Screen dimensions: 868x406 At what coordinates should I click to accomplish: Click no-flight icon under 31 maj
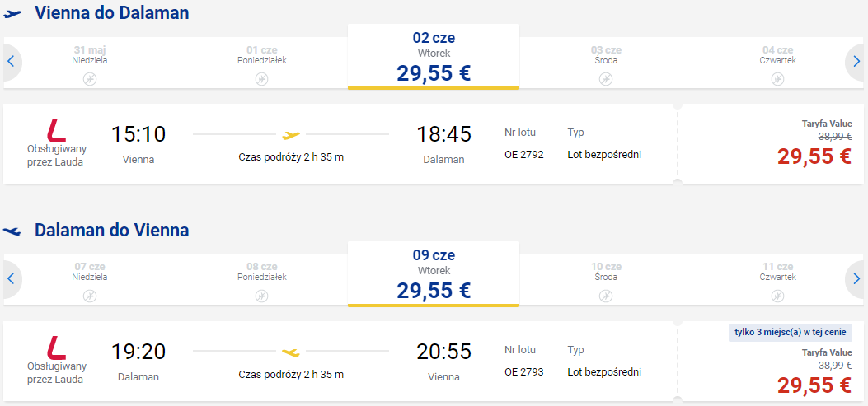[90, 79]
